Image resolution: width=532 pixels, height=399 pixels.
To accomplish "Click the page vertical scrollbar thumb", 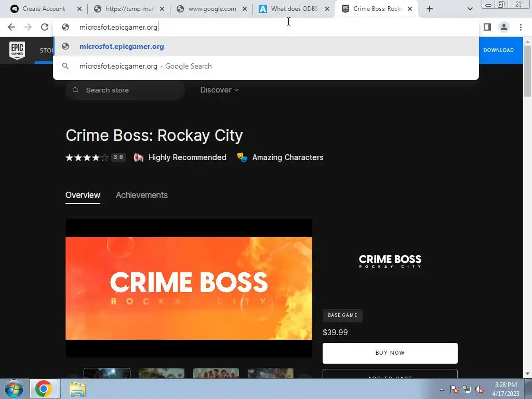I will click(528, 71).
